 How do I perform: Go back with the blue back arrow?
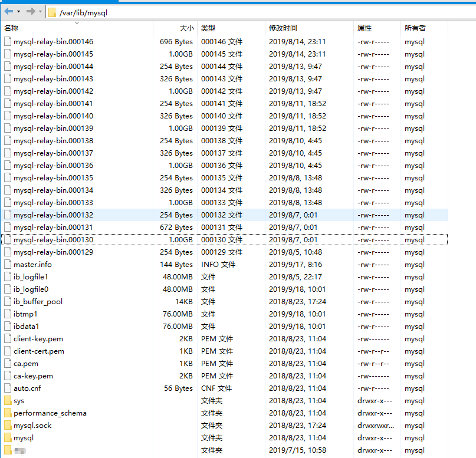[x=8, y=12]
